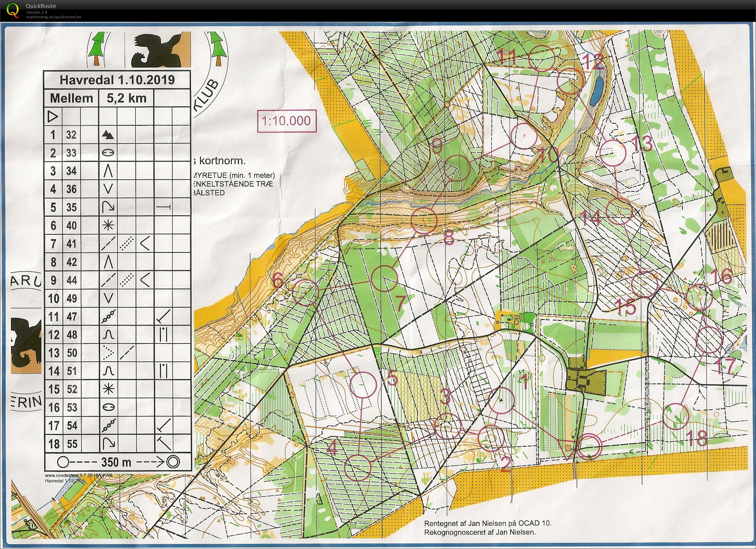Screen dimensions: 756x549
Task: Click control number 16 on the map
Action: [721, 276]
